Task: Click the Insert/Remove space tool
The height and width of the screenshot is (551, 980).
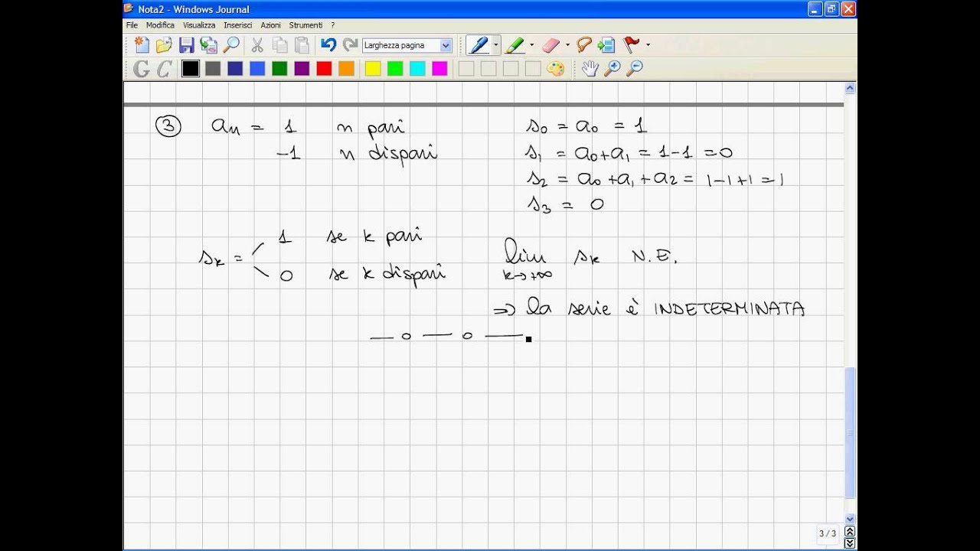Action: tap(606, 45)
